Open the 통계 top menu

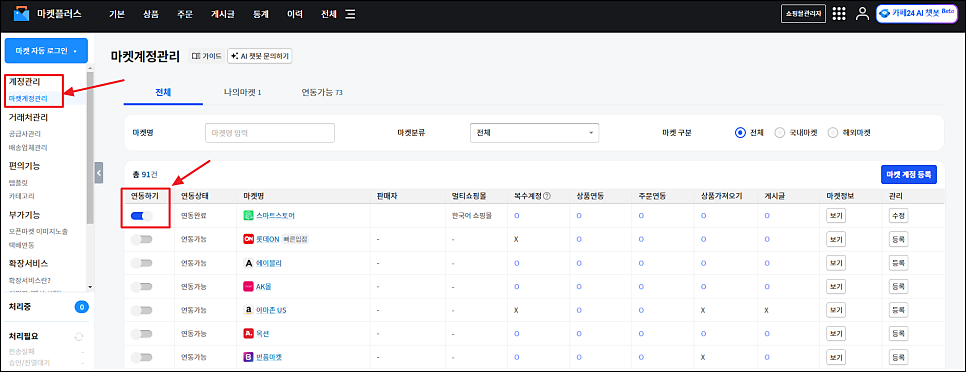pyautogui.click(x=261, y=14)
